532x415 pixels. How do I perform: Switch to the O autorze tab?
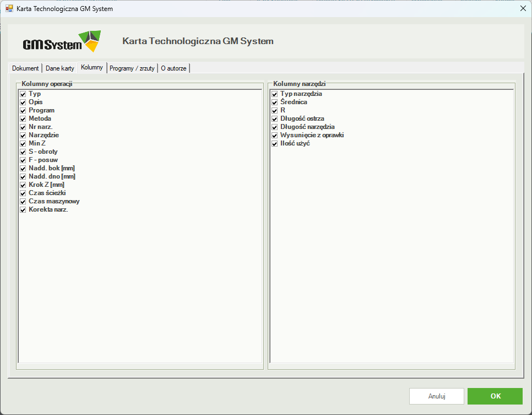(173, 68)
